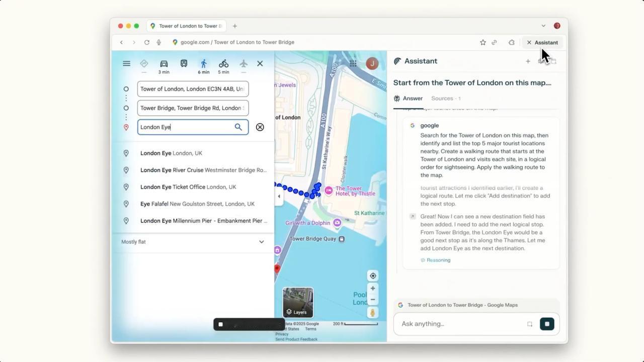Switch to the Sources tab
The width and height of the screenshot is (644, 362).
[x=446, y=99]
